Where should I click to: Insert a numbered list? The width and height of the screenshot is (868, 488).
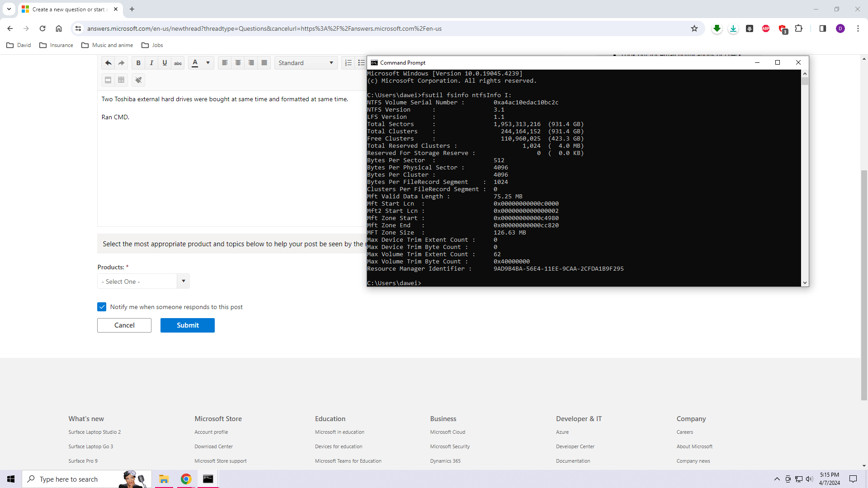pos(348,63)
